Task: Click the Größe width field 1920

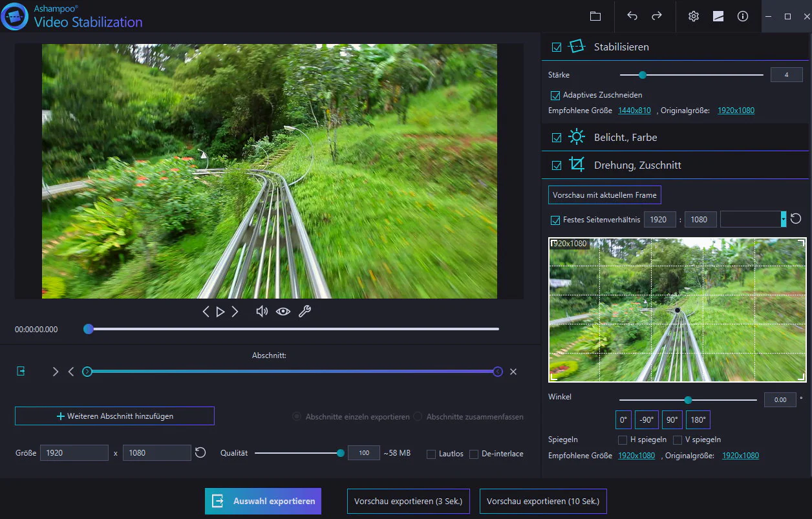Action: click(74, 453)
